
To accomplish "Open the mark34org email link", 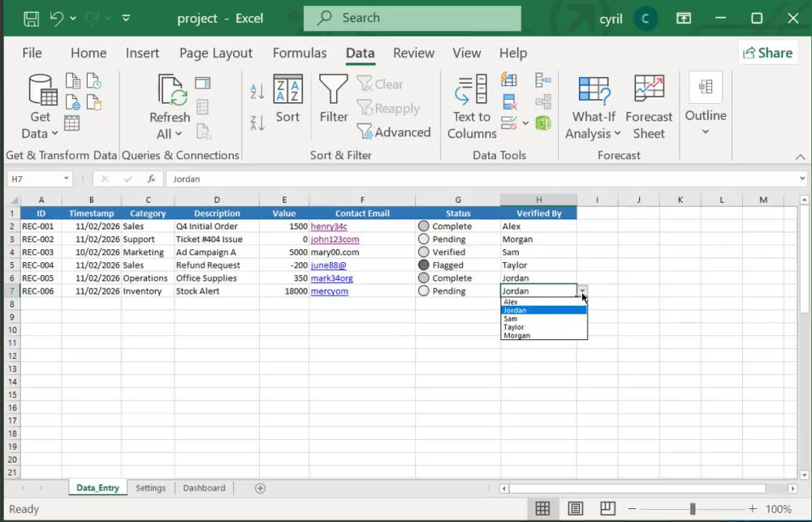I will (x=332, y=278).
